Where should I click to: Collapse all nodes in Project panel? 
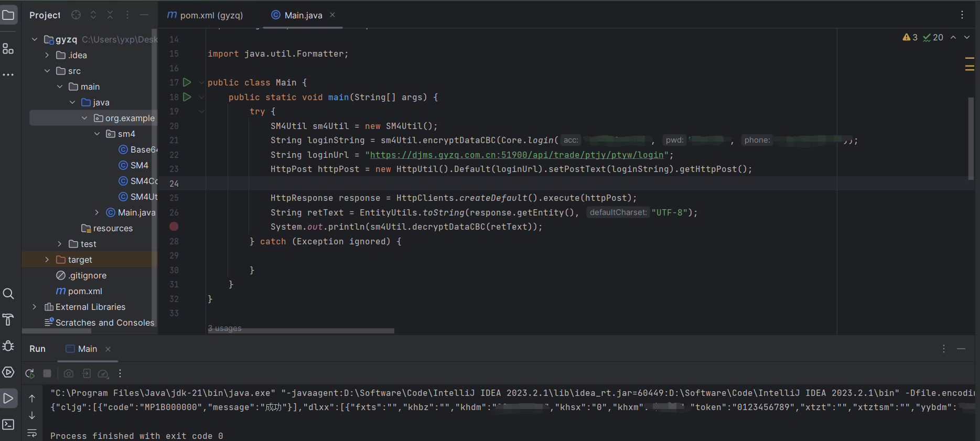[110, 15]
